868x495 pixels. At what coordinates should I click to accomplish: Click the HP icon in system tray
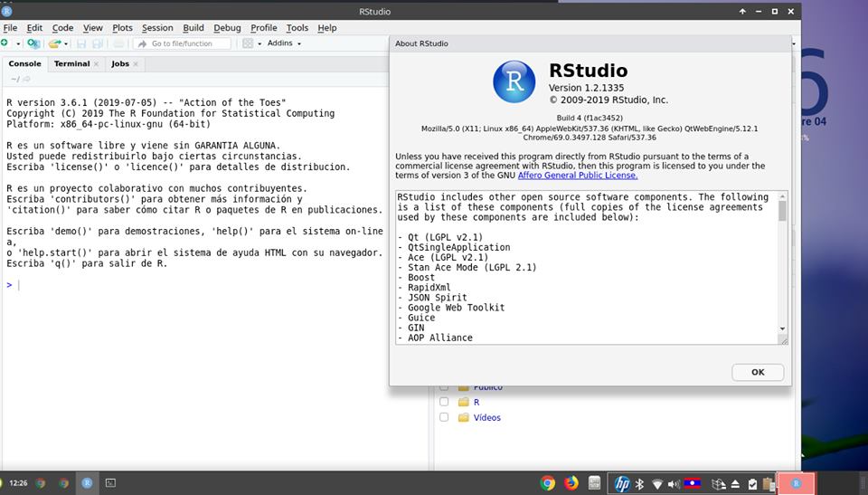click(622, 484)
